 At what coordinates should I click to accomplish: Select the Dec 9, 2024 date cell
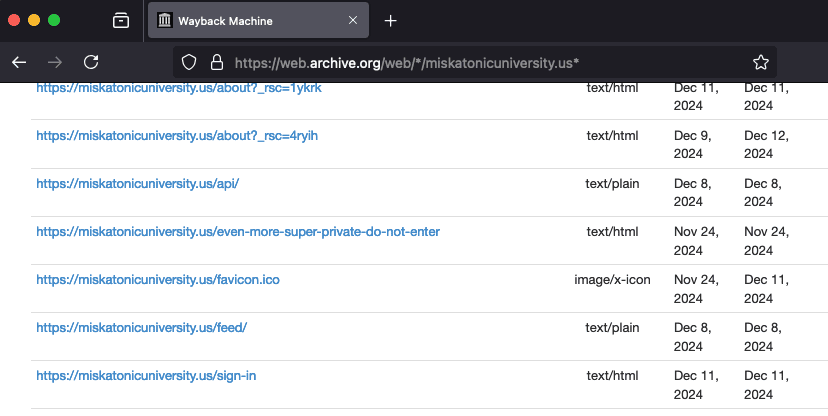click(x=692, y=145)
